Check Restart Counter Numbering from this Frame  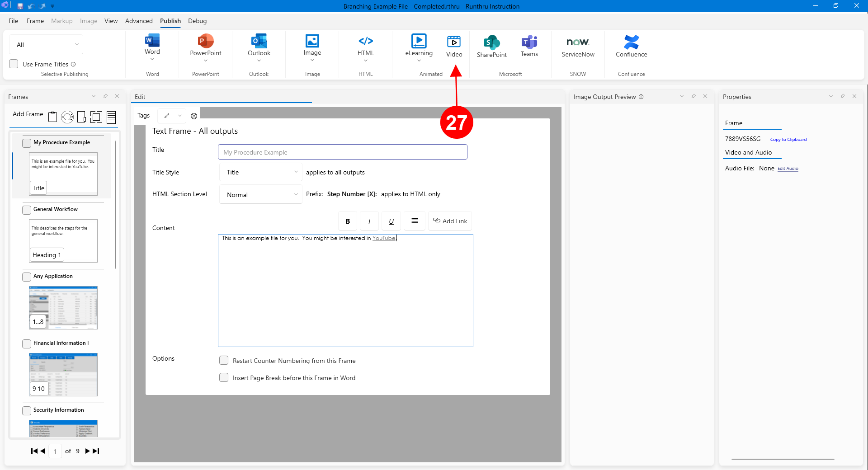pyautogui.click(x=224, y=361)
